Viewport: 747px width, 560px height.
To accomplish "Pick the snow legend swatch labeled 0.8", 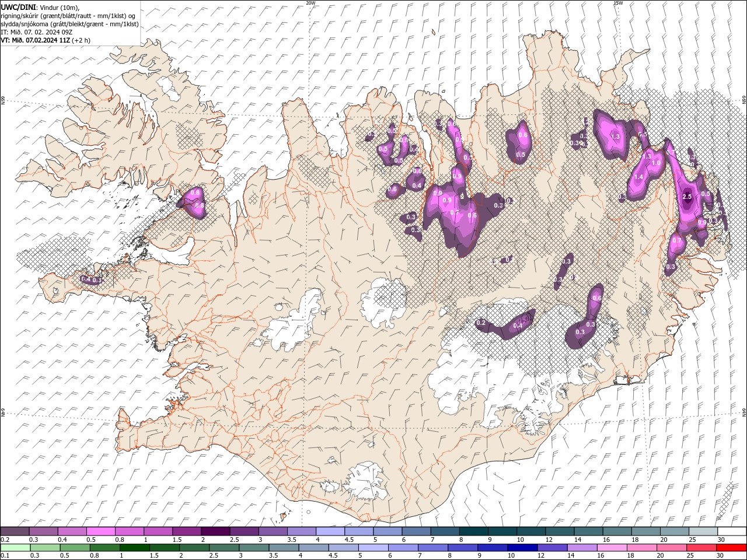I will [x=129, y=531].
